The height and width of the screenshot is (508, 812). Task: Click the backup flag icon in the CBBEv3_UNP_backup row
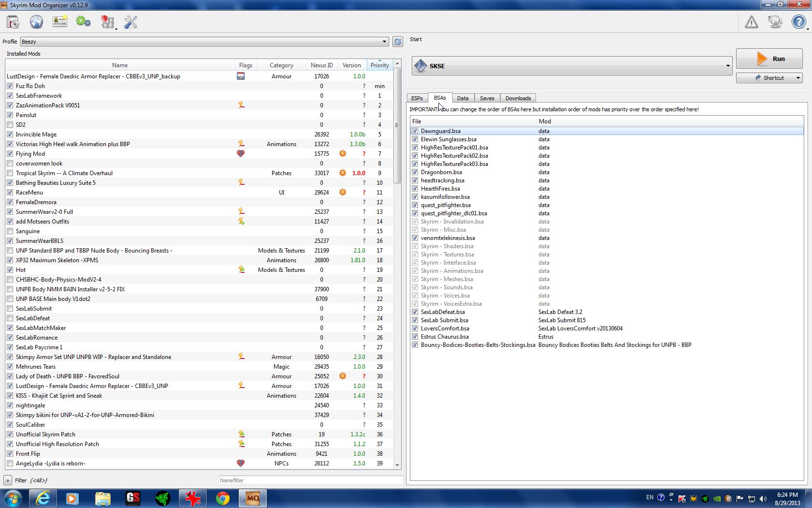tap(241, 76)
